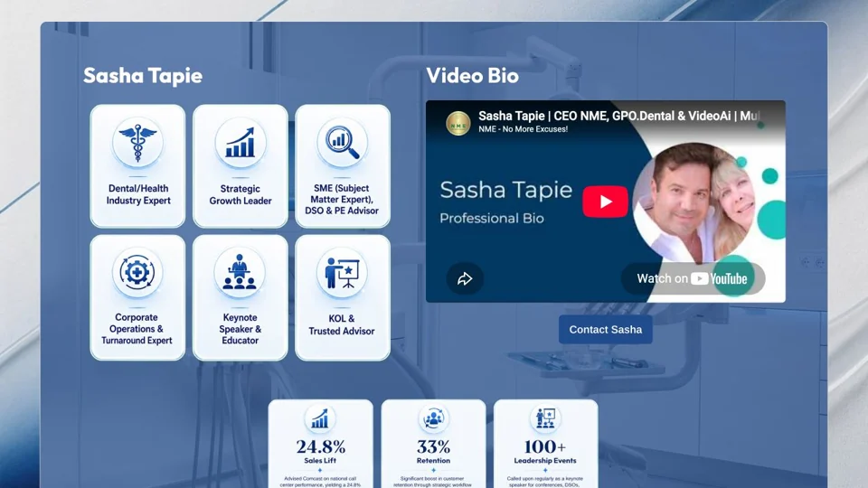Click the caduceus medical icon
The height and width of the screenshot is (488, 868).
click(x=137, y=143)
